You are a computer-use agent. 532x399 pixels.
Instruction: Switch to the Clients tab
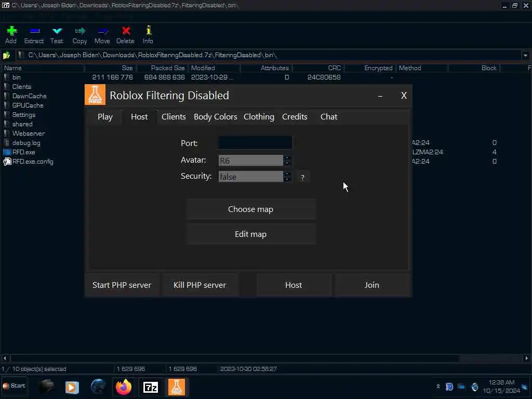pyautogui.click(x=174, y=117)
